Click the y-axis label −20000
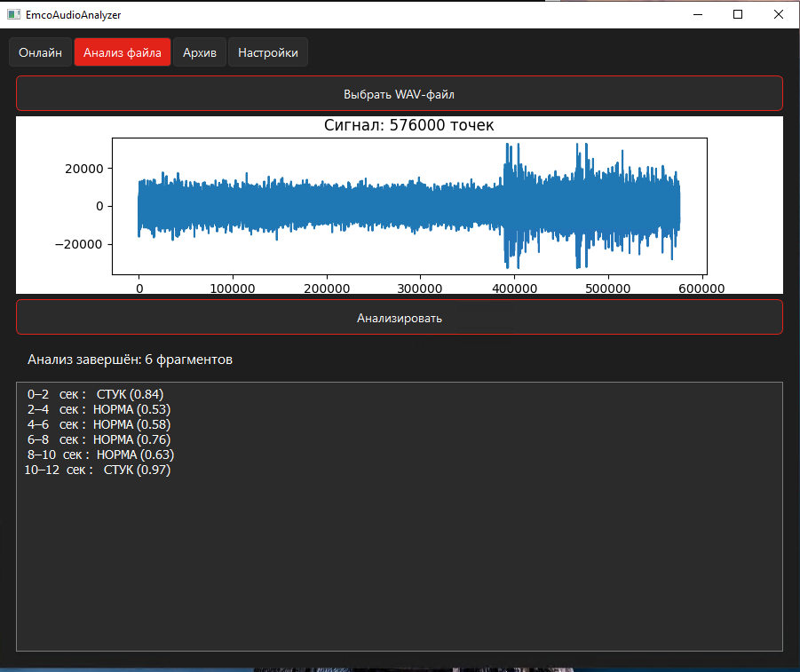The width and height of the screenshot is (800, 672). 79,244
